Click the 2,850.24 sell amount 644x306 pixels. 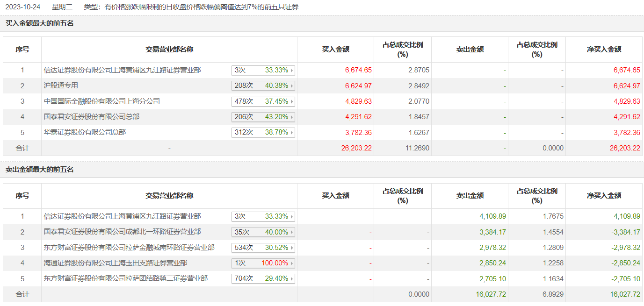(x=493, y=263)
